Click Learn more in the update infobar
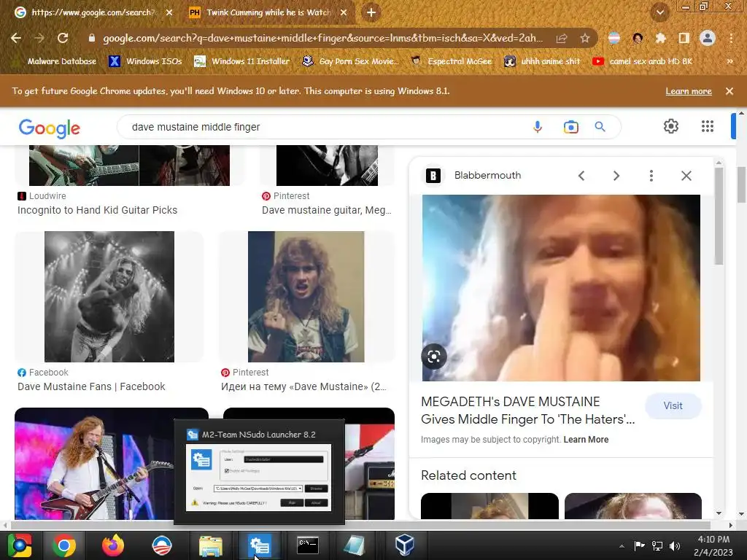 (x=689, y=91)
